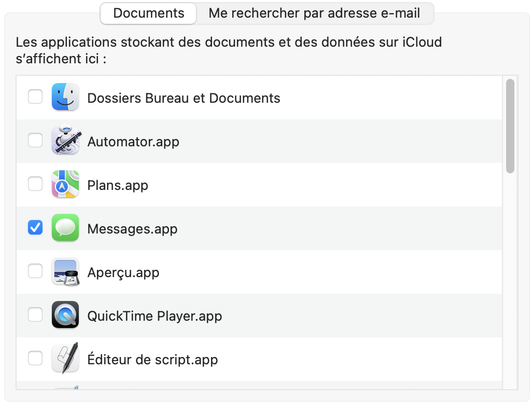Click the 'Les applications stockant des documents' description
Viewport: 532px width, 411px height.
click(229, 50)
